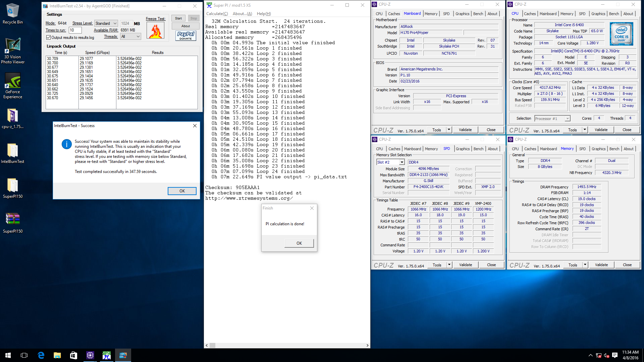This screenshot has height=362, width=644.
Task: Click the Times to run input field
Action: 75,30
